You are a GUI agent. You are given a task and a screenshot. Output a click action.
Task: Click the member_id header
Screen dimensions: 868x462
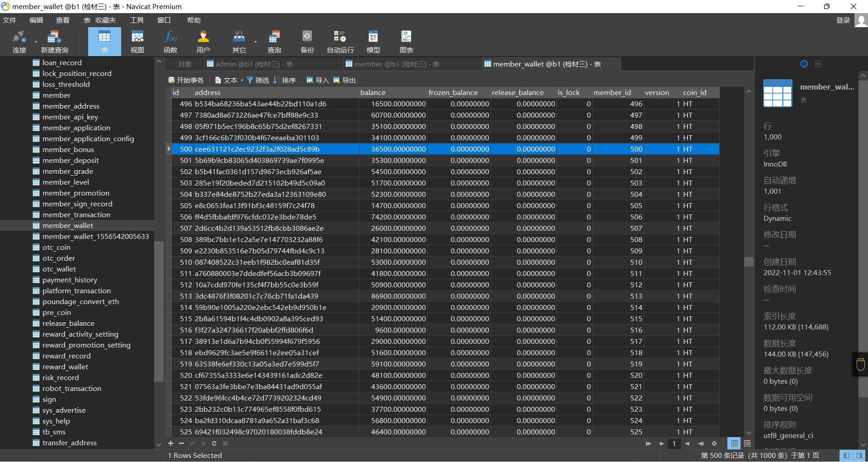618,92
